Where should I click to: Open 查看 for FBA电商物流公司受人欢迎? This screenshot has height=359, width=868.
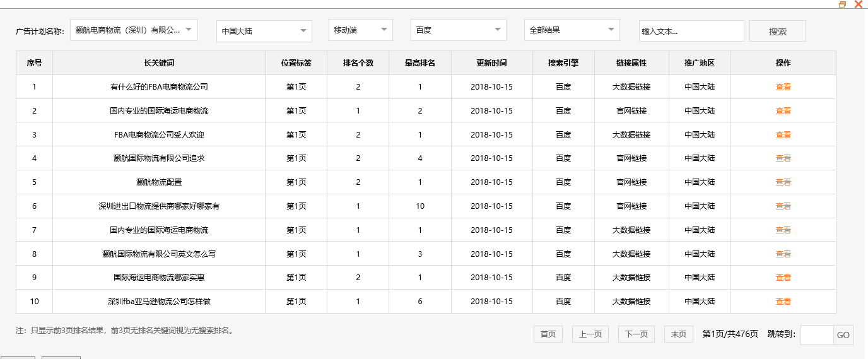783,135
